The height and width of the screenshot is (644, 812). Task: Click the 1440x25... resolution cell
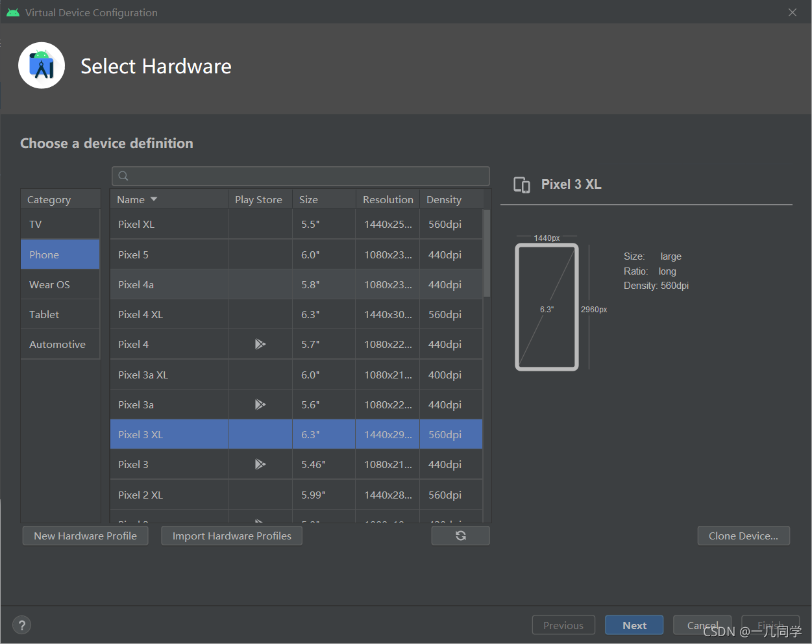388,224
